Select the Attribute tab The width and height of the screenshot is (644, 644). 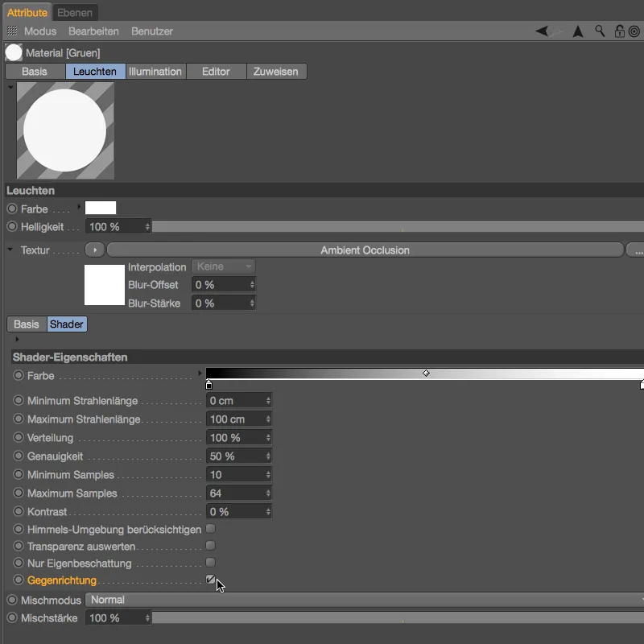point(27,12)
